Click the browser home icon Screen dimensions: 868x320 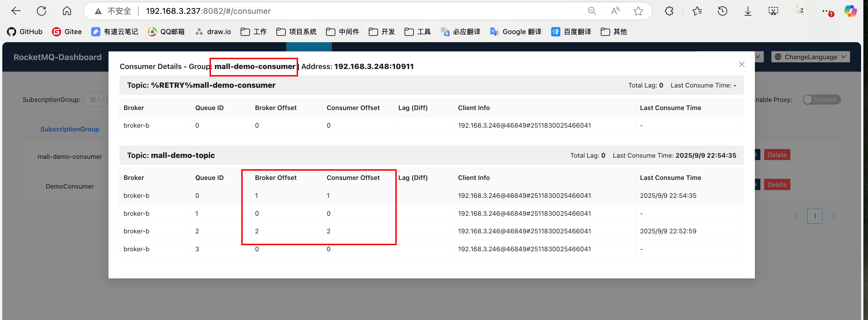[x=67, y=11]
